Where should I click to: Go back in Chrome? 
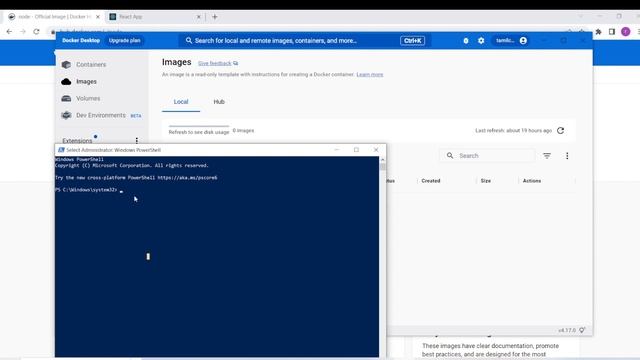pos(9,31)
